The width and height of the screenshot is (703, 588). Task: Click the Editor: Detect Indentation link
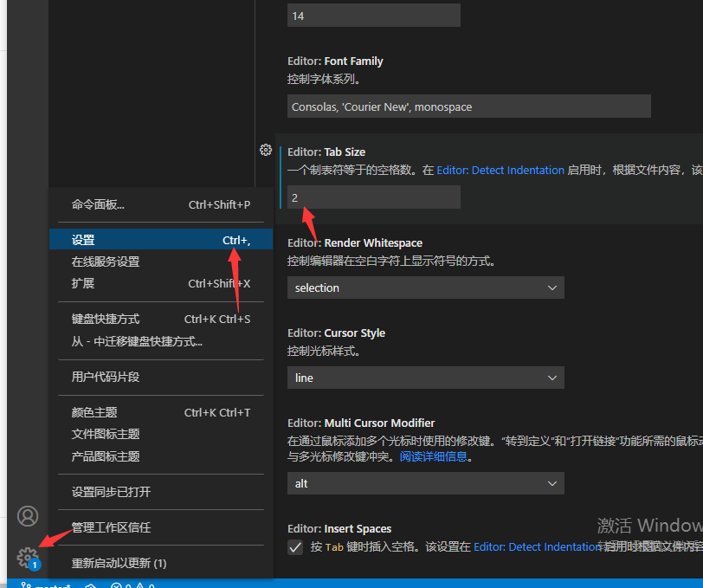pos(500,170)
